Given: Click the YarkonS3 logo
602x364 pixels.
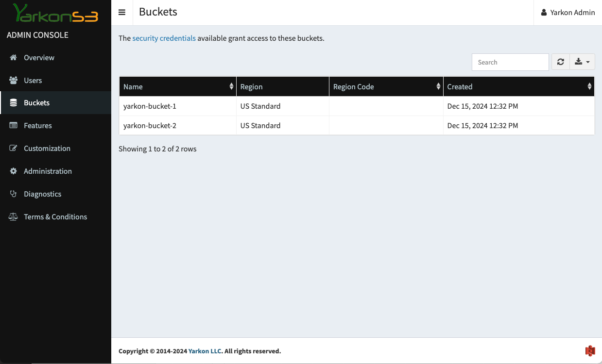Looking at the screenshot, I should tap(55, 14).
